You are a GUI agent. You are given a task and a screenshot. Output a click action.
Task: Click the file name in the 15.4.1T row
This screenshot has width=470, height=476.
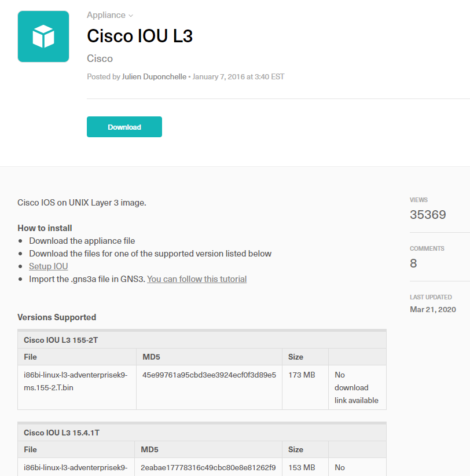tap(76, 468)
